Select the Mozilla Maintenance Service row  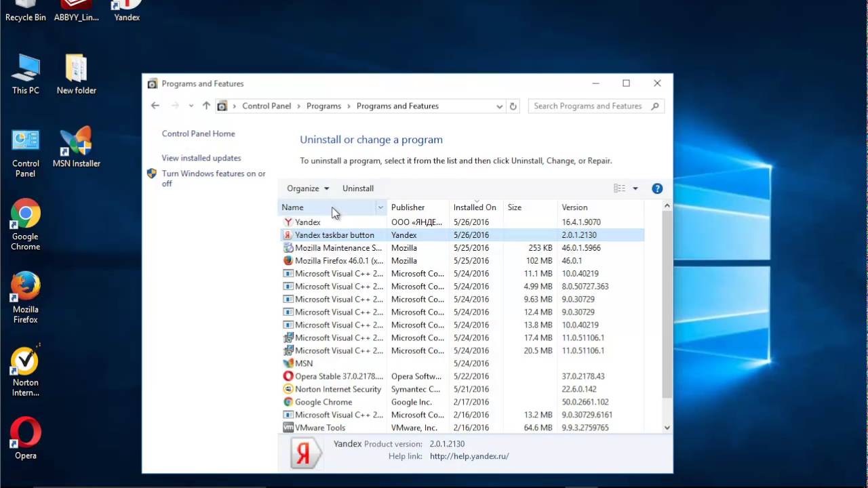coord(462,248)
